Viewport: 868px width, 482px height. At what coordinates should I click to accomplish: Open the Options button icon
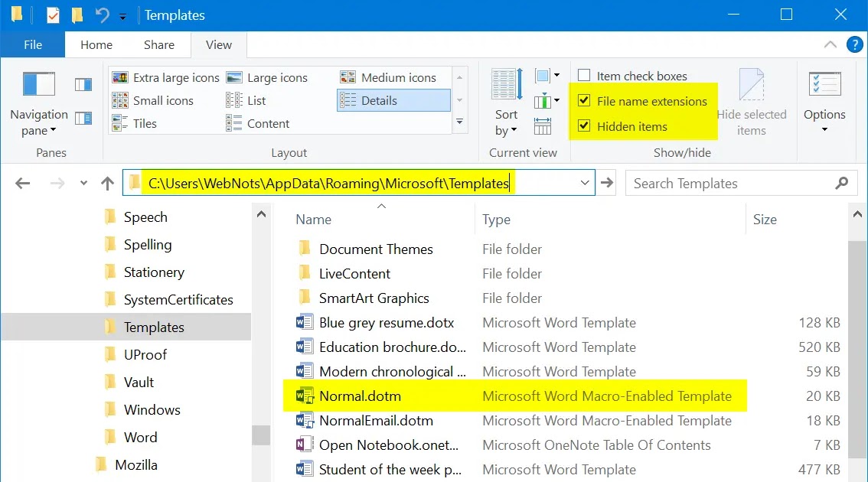[x=824, y=86]
